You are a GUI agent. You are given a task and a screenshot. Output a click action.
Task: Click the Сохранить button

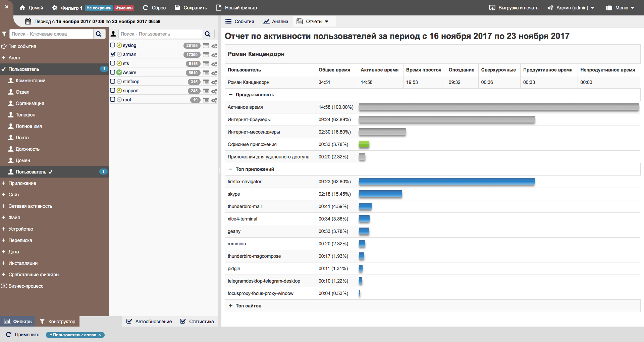pos(191,8)
